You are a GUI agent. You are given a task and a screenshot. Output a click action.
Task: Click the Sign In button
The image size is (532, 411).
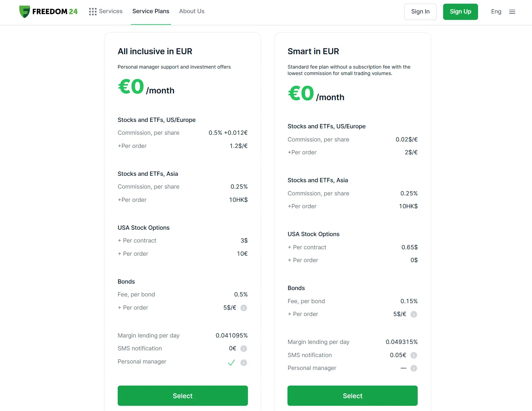[420, 12]
